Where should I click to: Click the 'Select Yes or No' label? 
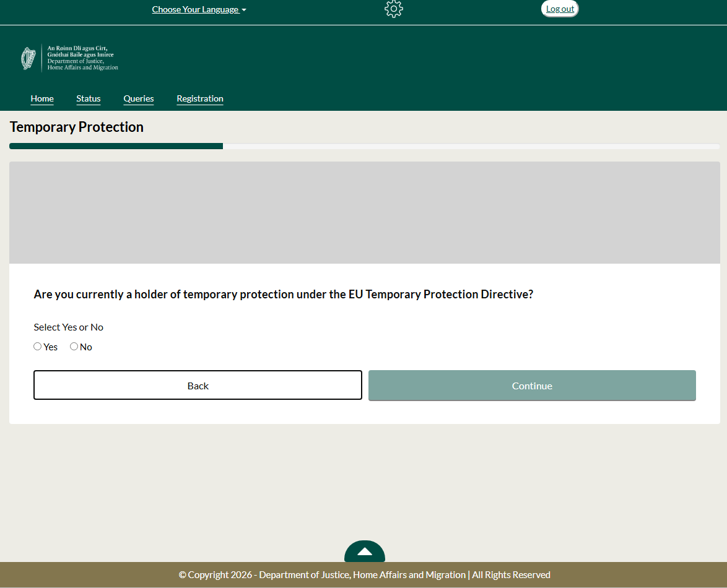[68, 327]
